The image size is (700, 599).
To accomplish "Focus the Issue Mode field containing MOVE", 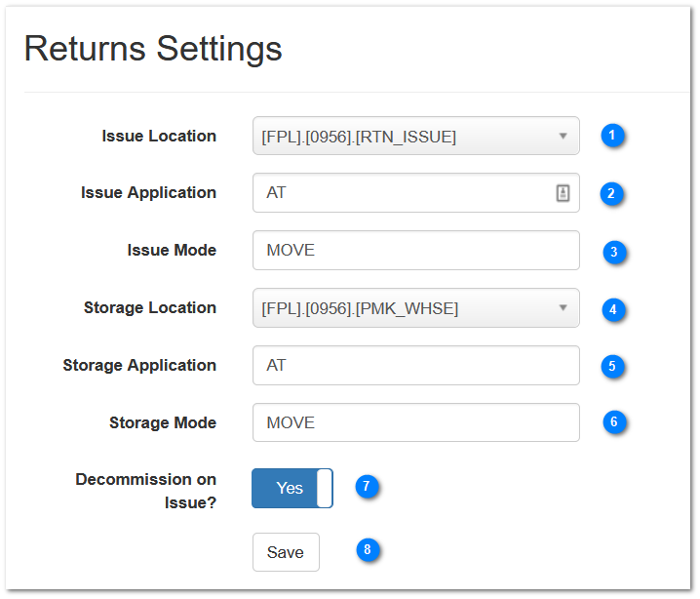I will click(x=416, y=250).
